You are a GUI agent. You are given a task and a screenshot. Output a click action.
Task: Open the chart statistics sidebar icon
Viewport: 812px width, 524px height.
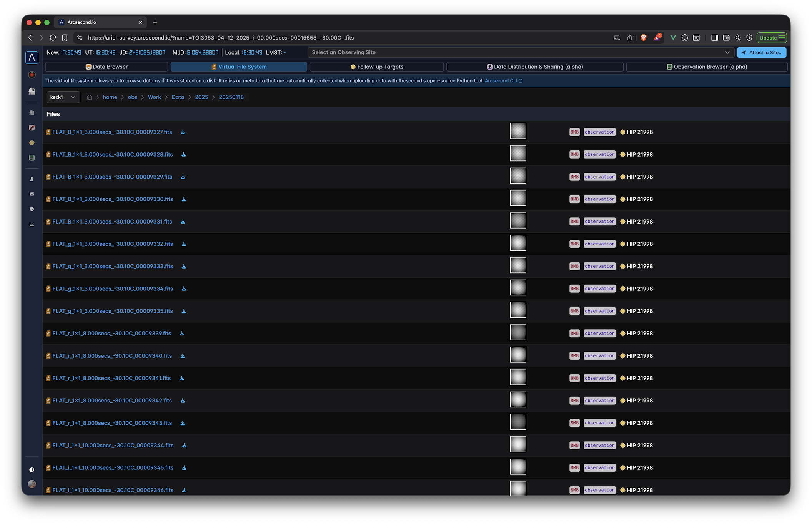pos(32,224)
